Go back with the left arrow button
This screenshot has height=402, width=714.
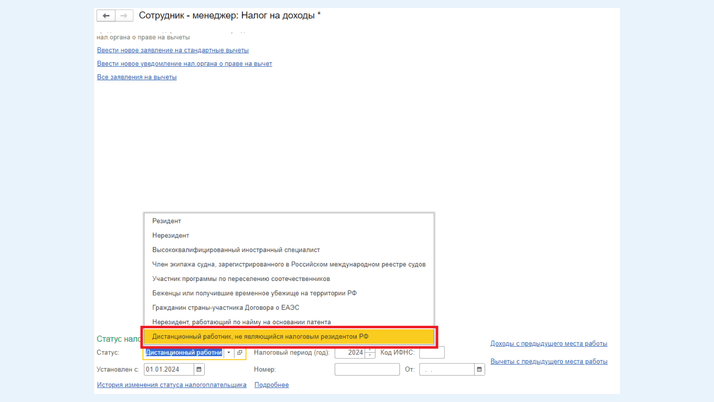(x=106, y=15)
